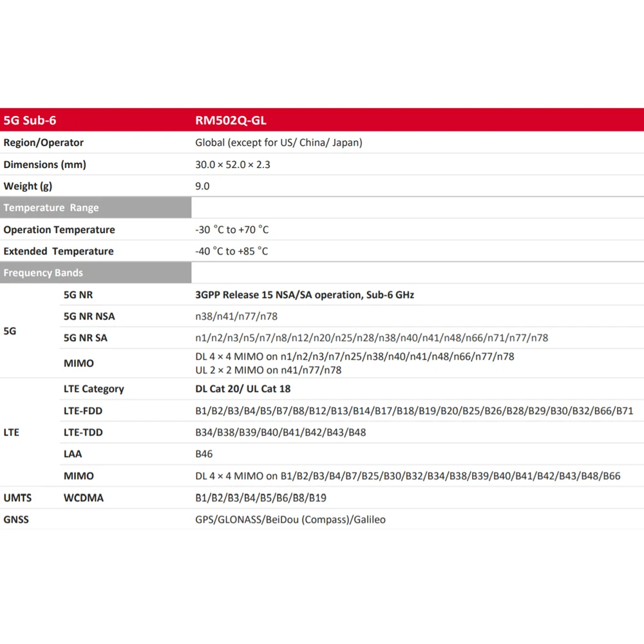Select the '-30 °C to +70 °C' value

[x=232, y=230]
